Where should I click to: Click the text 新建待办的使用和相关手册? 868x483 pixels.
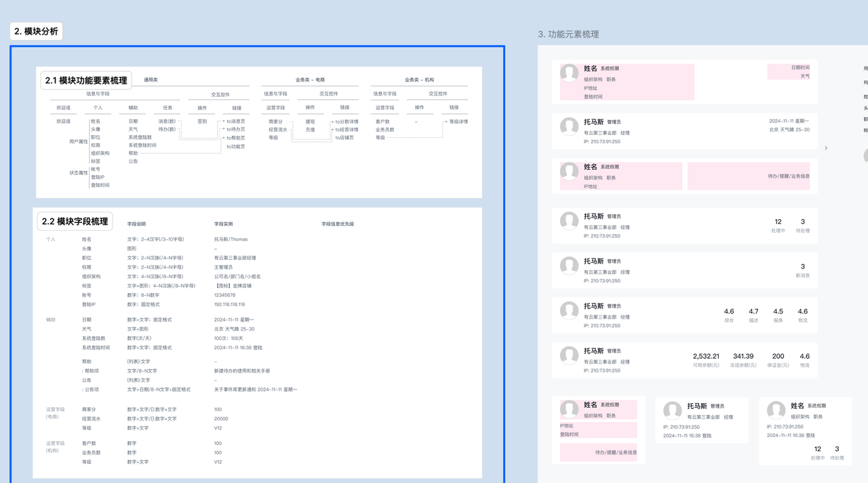(x=242, y=371)
